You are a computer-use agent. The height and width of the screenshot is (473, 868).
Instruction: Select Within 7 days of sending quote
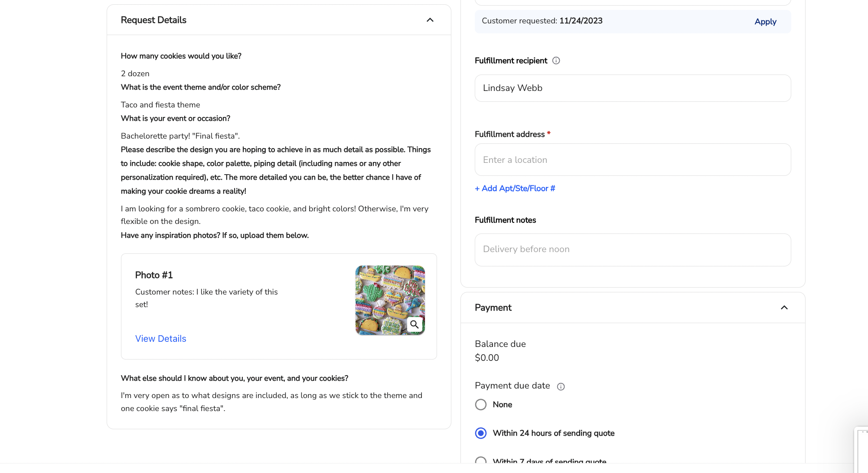tap(480, 461)
